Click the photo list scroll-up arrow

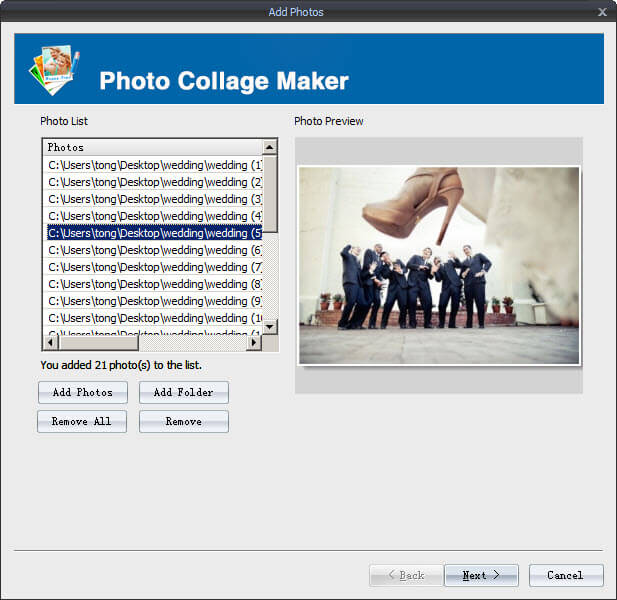pyautogui.click(x=270, y=148)
